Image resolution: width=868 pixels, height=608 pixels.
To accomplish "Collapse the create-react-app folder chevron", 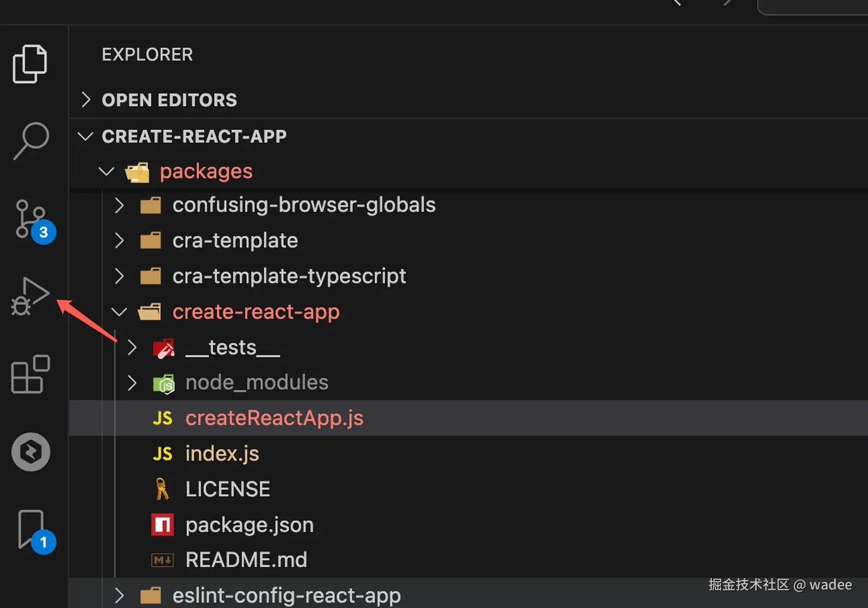I will (119, 312).
